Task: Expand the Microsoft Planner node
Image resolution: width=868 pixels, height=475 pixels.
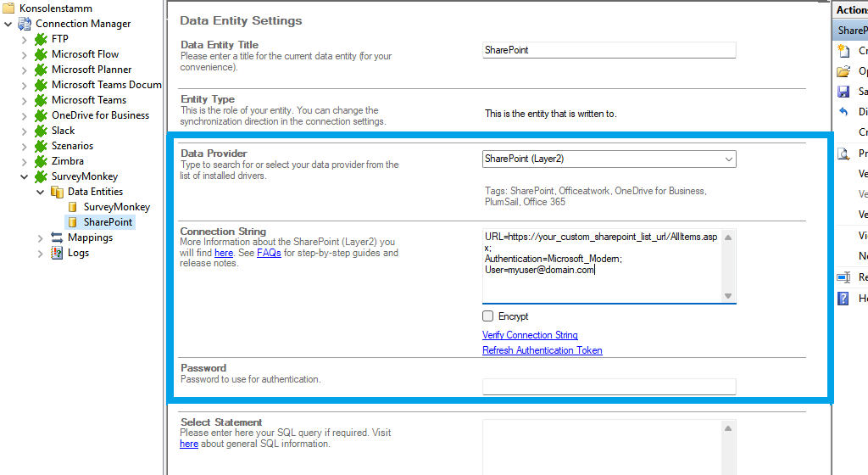Action: coord(25,70)
